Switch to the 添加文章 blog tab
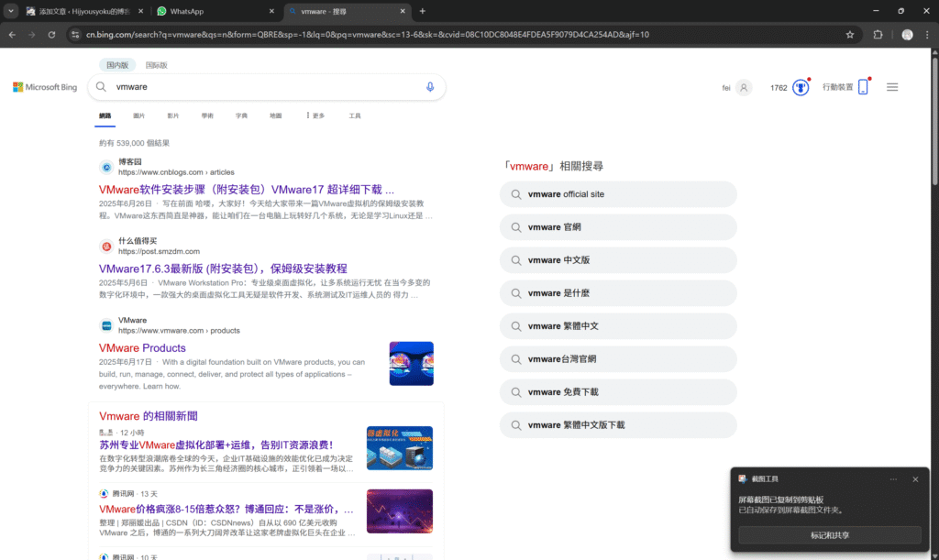Image resolution: width=939 pixels, height=560 pixels. coord(83,11)
